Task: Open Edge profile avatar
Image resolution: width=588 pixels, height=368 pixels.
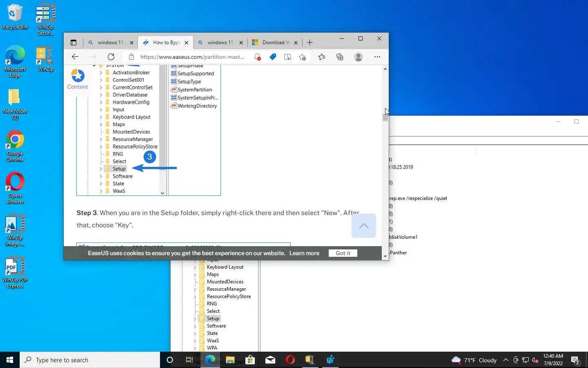Action: 359,57
